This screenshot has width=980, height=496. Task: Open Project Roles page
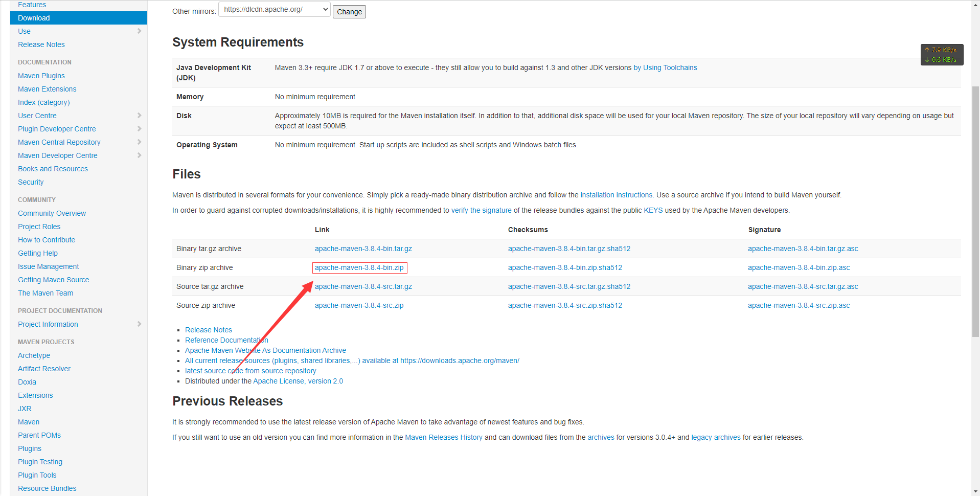[x=39, y=227]
